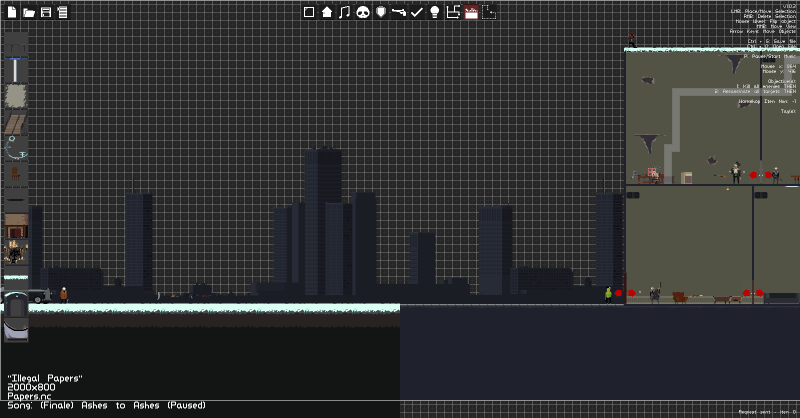Click the level title "Illegal Papers"
This screenshot has height=418, width=800.
pos(45,378)
